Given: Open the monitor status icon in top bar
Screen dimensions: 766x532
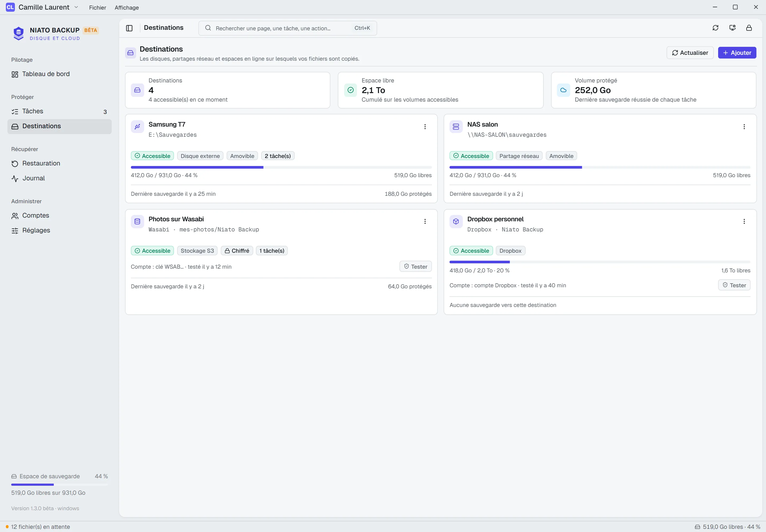Looking at the screenshot, I should [732, 28].
